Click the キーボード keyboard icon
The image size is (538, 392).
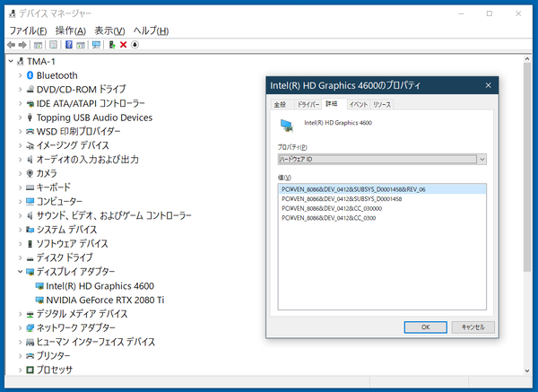pyautogui.click(x=30, y=187)
